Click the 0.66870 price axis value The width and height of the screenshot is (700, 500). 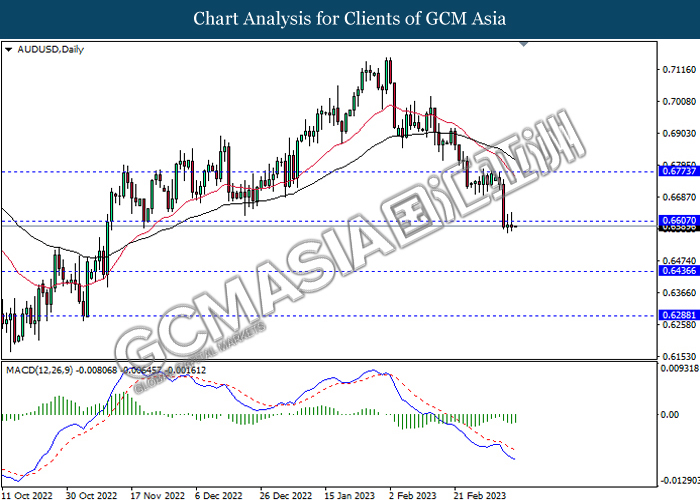coord(679,197)
